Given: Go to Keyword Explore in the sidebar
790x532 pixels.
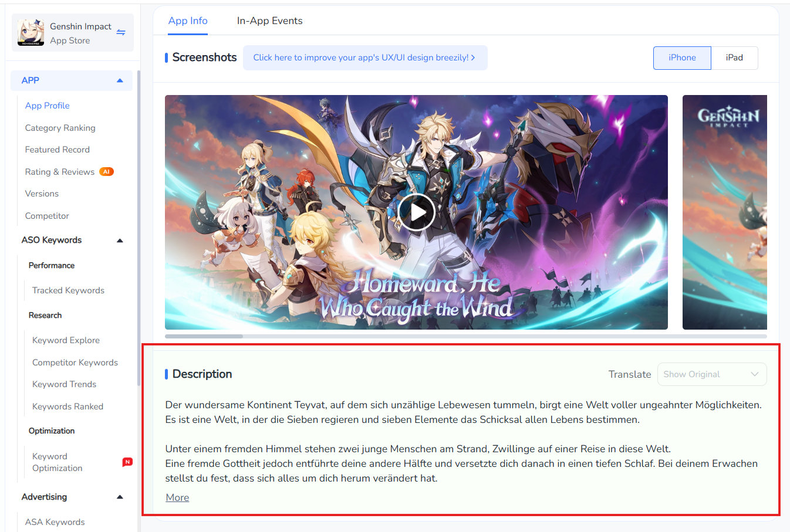Looking at the screenshot, I should 66,340.
